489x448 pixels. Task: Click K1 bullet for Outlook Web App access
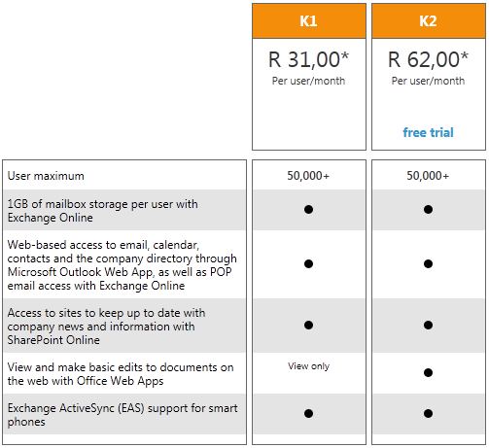pyautogui.click(x=308, y=263)
